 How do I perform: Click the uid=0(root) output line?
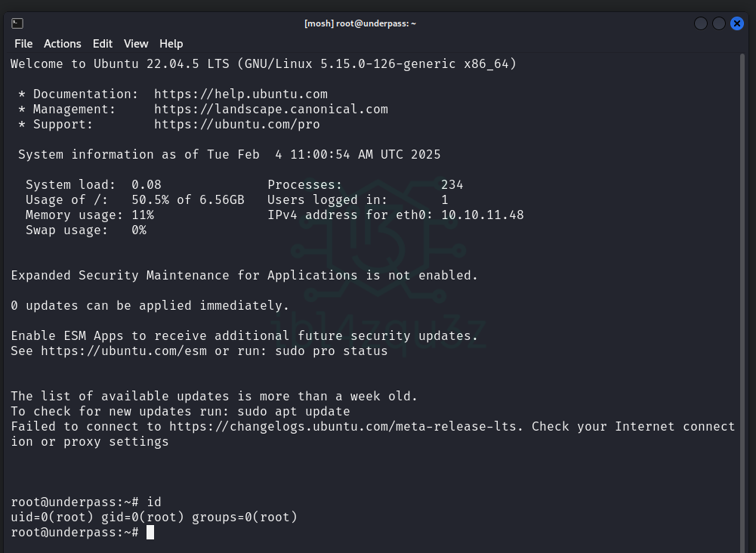[x=154, y=517]
